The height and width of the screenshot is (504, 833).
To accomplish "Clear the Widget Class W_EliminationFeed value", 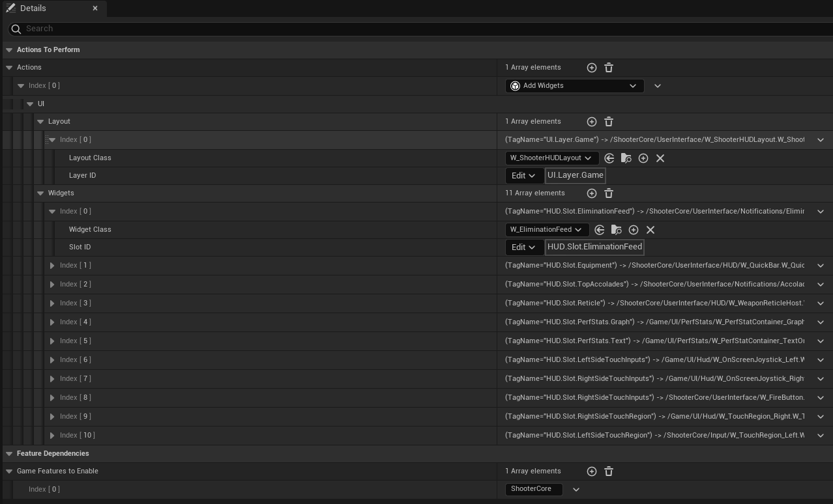I will tap(650, 230).
